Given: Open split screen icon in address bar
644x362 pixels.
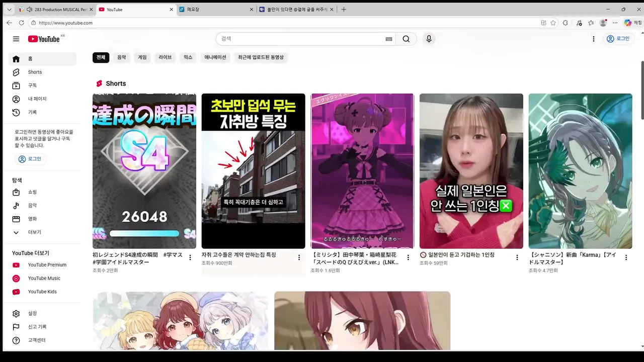Looking at the screenshot, I should tap(543, 23).
